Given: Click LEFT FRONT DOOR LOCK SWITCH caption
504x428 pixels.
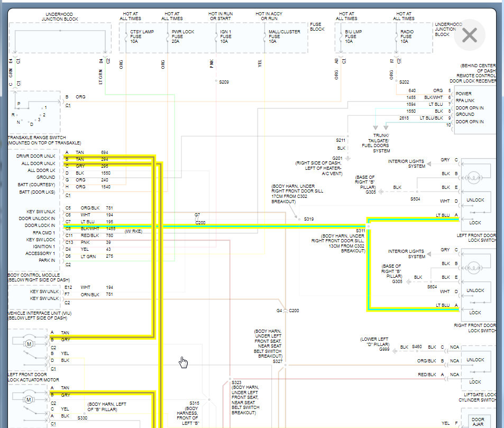Looking at the screenshot, I should (x=476, y=238).
